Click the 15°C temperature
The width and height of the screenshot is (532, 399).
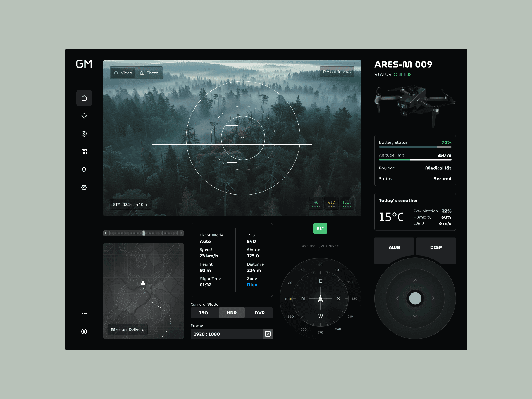point(391,217)
